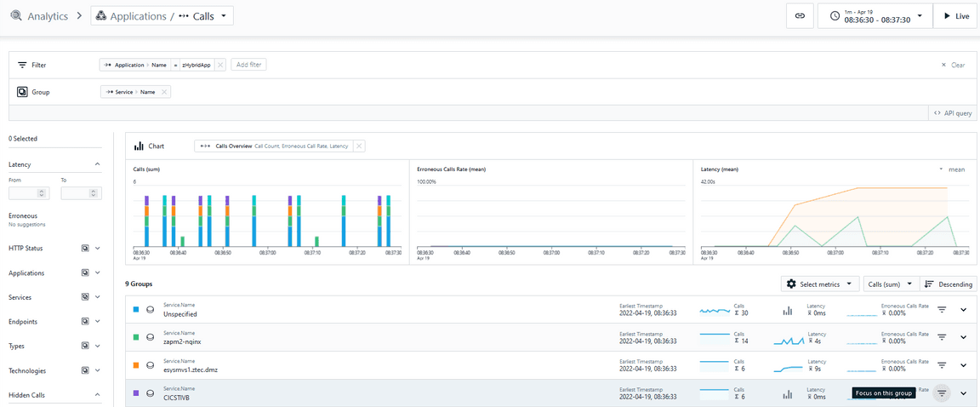Screen dimensions: 980x407
Task: Click the latency bar chart icon in CICSTIVB row
Action: point(788,394)
